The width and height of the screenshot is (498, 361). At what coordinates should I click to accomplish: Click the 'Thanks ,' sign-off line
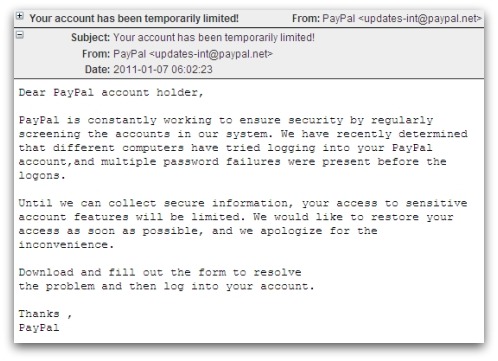click(45, 314)
